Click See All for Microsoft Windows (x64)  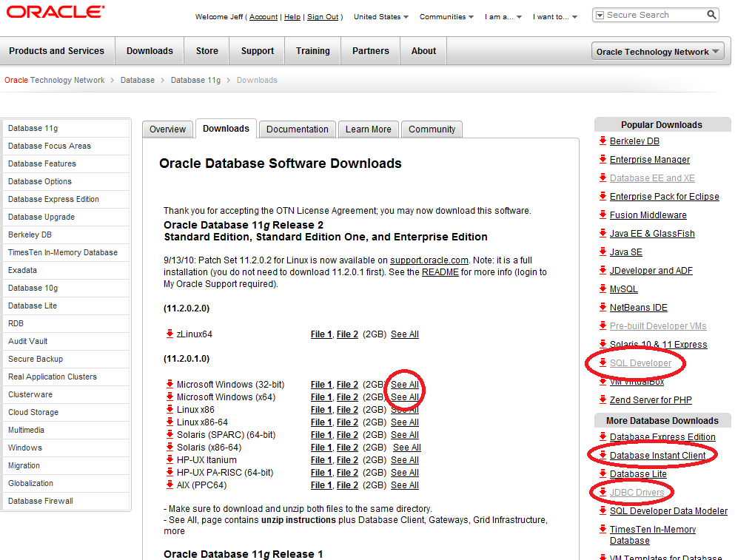point(405,397)
